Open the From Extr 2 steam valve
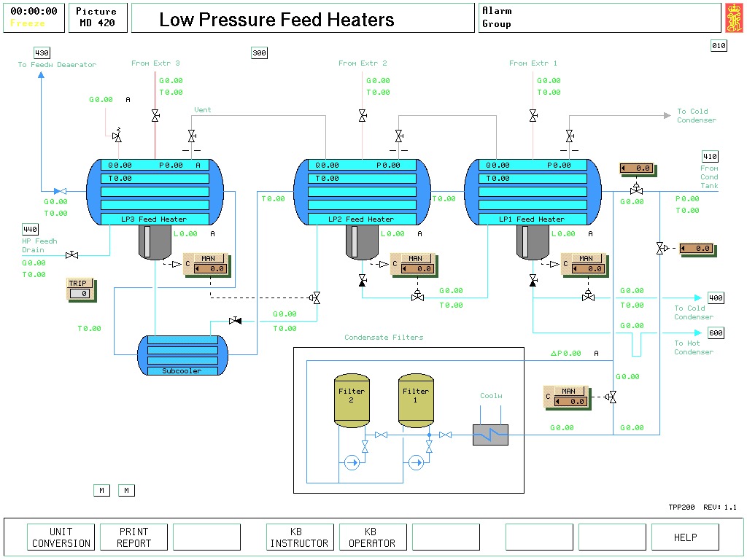 363,115
